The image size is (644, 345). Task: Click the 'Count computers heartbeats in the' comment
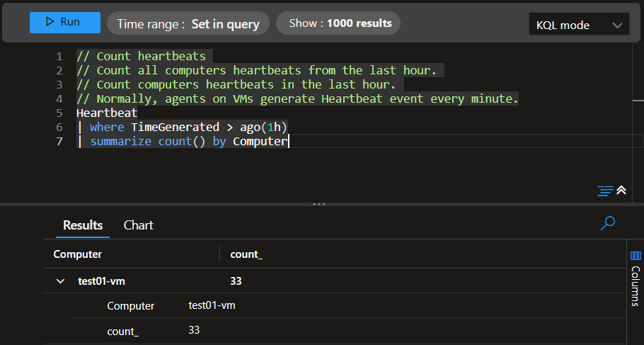pyautogui.click(x=236, y=84)
